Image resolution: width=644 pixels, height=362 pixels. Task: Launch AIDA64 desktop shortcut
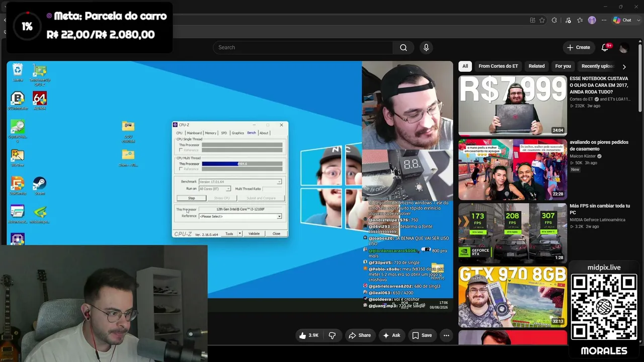40,101
